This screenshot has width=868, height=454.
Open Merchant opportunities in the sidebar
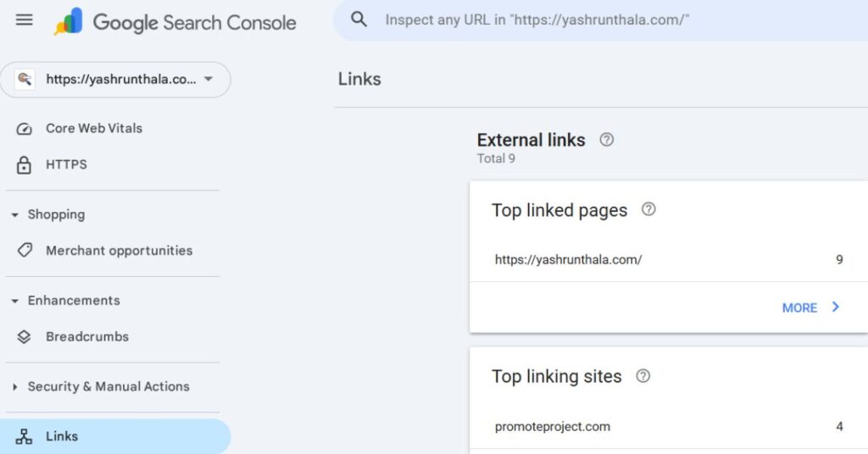pos(119,251)
